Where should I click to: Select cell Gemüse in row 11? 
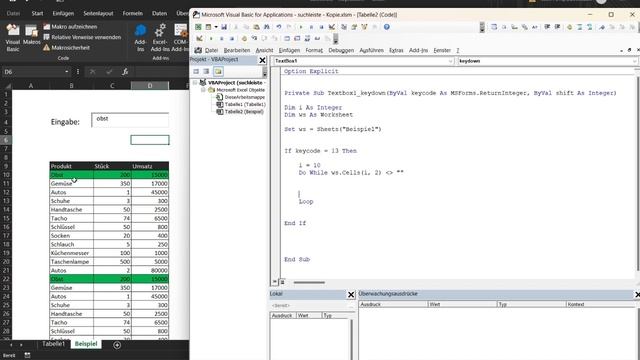pos(71,184)
